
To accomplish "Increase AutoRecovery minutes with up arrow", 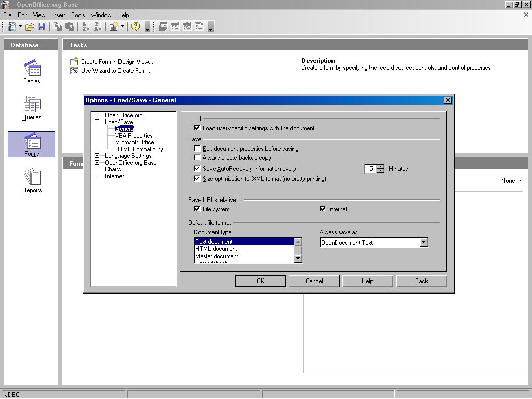I will (x=381, y=167).
